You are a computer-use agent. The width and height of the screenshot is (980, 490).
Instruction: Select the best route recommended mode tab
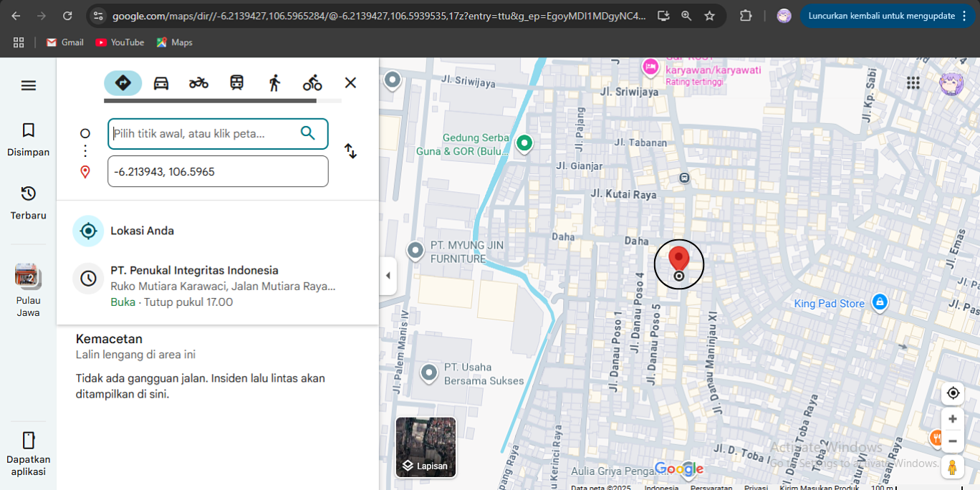pyautogui.click(x=123, y=82)
